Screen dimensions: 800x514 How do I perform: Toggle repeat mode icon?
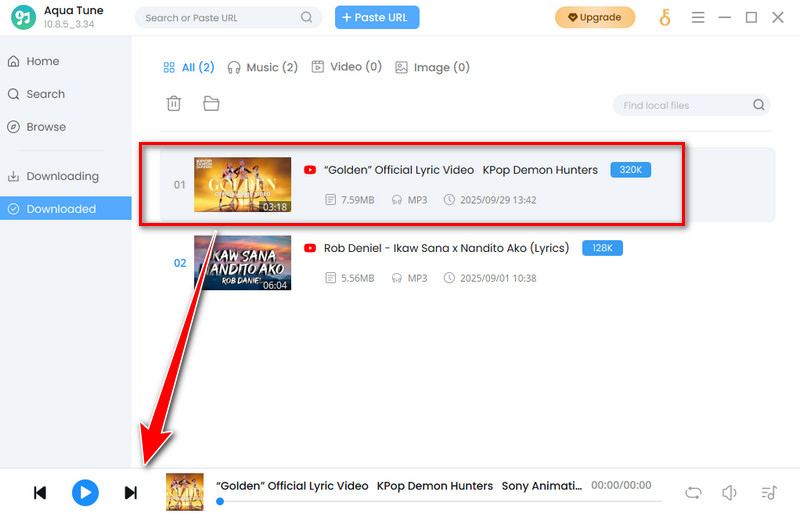[693, 493]
